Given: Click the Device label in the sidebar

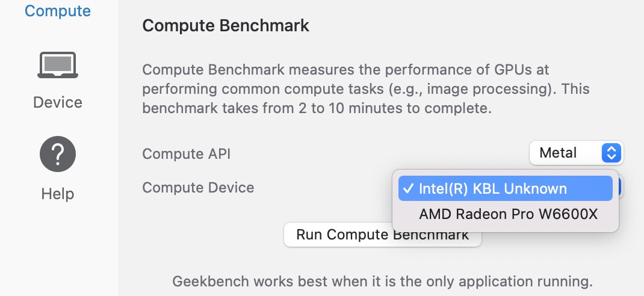Looking at the screenshot, I should (58, 102).
